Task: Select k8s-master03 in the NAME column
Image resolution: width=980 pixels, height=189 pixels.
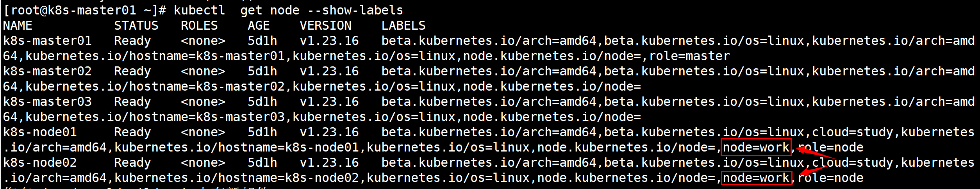Action: pos(47,102)
